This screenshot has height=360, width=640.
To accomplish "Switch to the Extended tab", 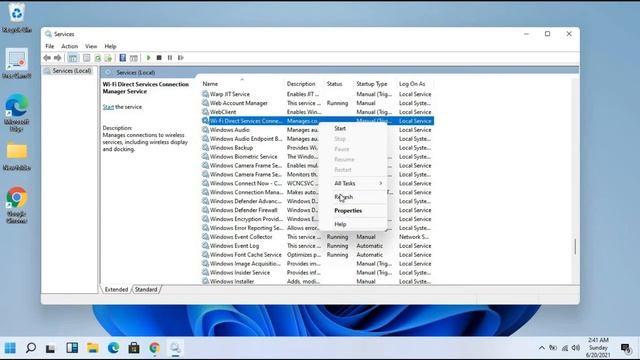I will tap(116, 289).
